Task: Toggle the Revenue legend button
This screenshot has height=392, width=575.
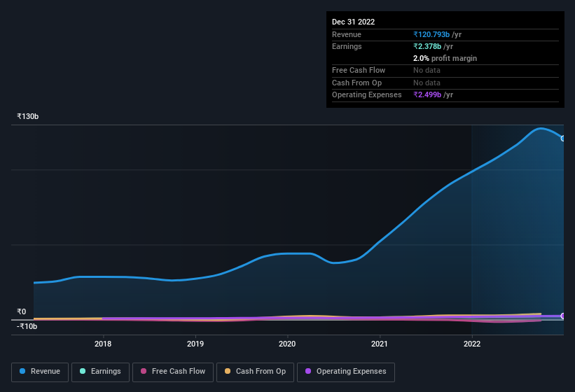Action: click(40, 372)
